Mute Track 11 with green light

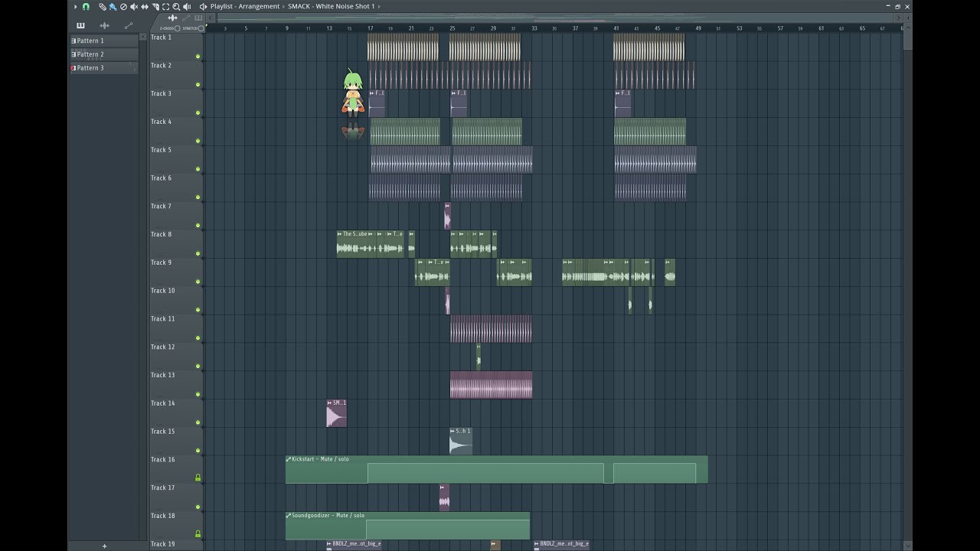198,338
